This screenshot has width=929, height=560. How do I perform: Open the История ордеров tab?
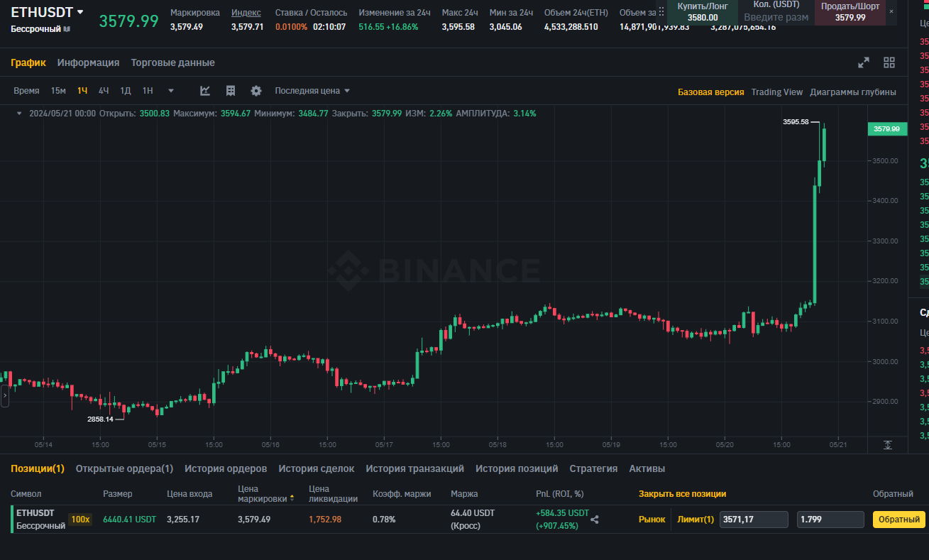[x=226, y=468]
